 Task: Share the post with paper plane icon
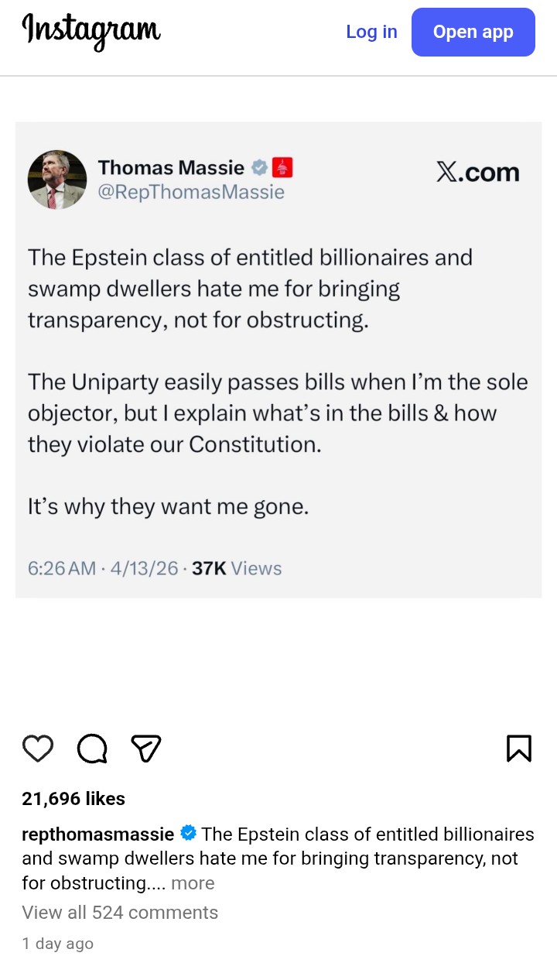tap(145, 749)
